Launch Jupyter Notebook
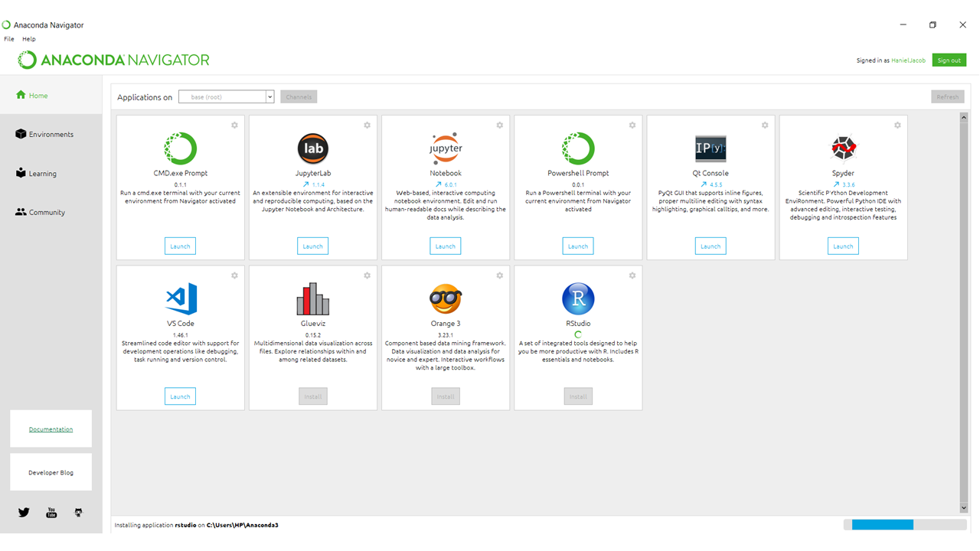 (x=446, y=246)
